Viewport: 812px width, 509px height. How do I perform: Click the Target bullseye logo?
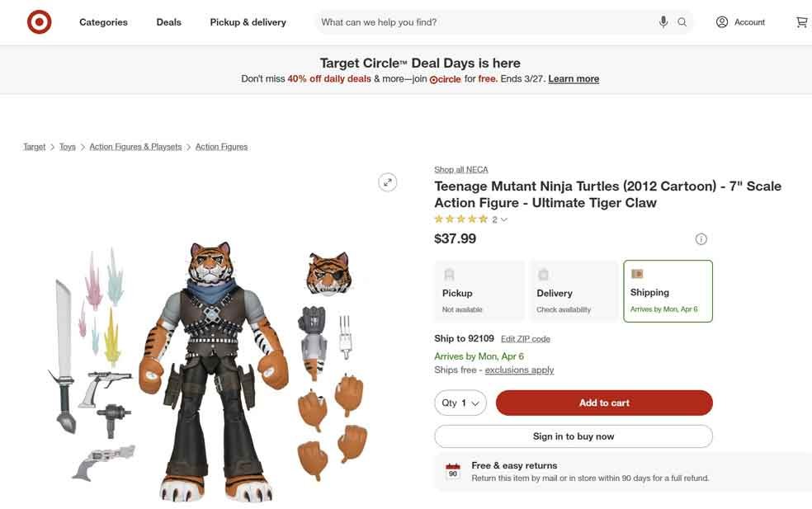(38, 21)
